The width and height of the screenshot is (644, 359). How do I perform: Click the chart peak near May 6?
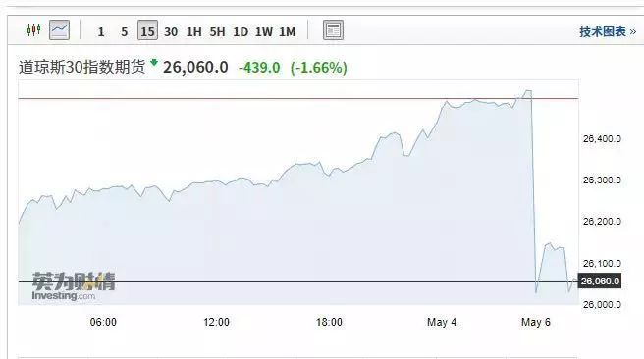(528, 90)
